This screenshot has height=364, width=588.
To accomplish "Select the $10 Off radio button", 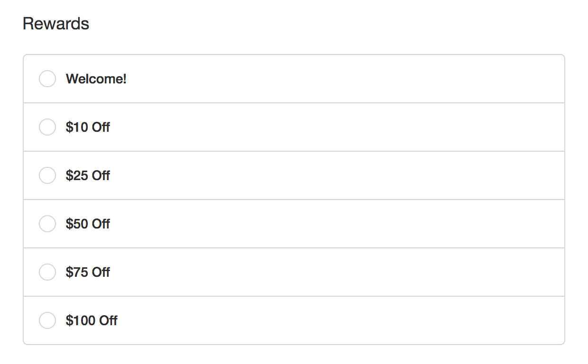I will (x=47, y=127).
